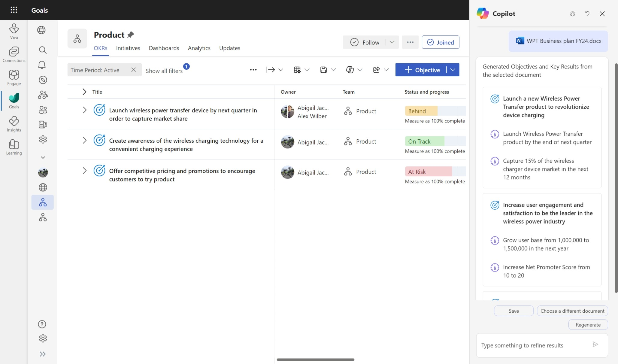Click the Save view disk icon
The image size is (618, 364).
(x=323, y=70)
